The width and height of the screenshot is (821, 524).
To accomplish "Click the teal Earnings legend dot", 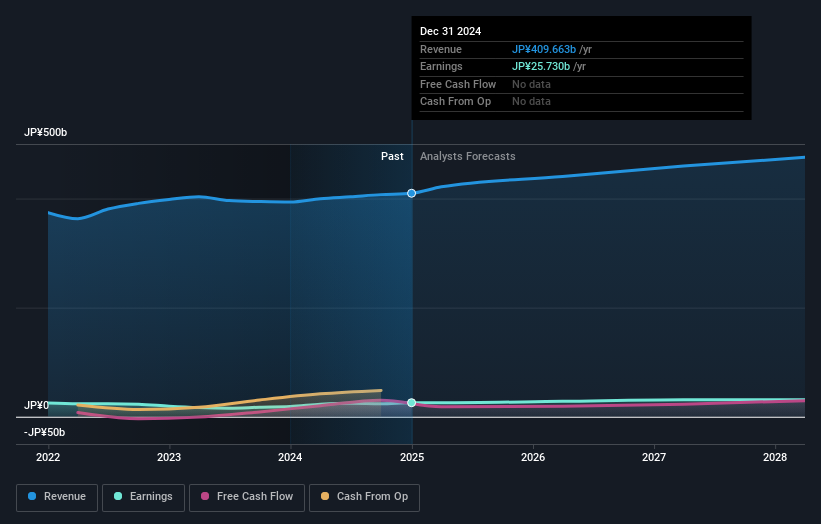I will [118, 496].
